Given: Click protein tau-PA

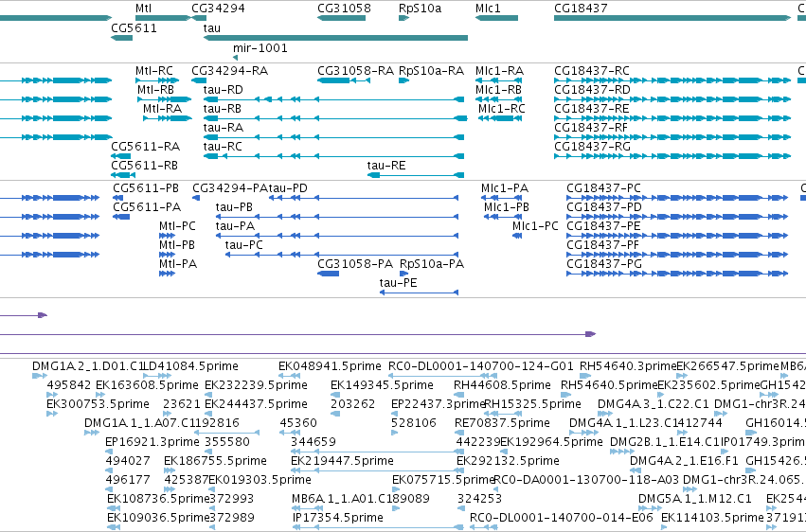Looking at the screenshot, I should tap(236, 226).
